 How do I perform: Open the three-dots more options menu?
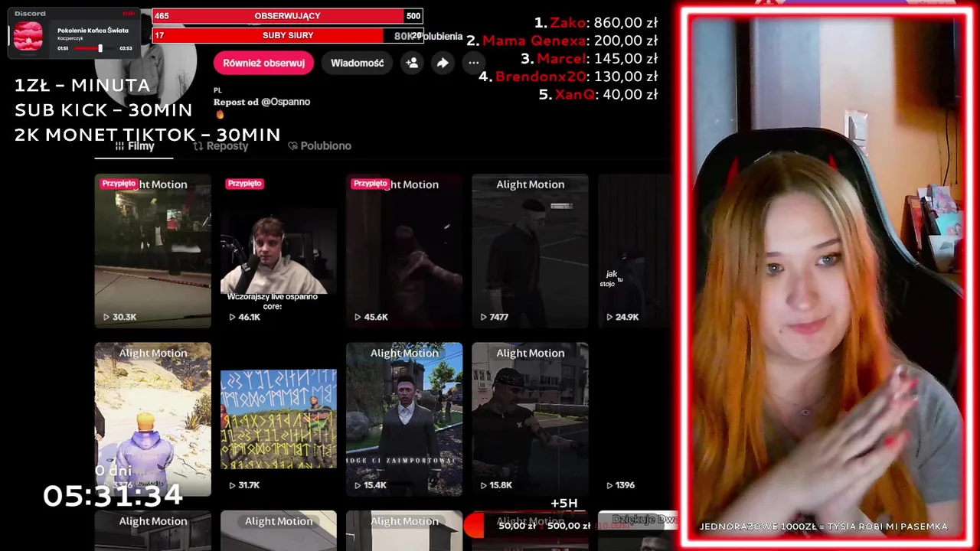474,63
